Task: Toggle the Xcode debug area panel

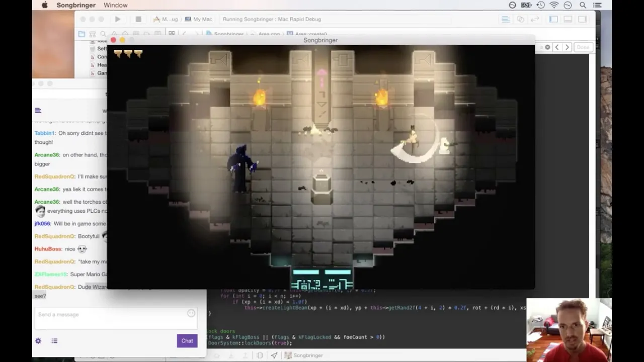Action: (x=568, y=19)
